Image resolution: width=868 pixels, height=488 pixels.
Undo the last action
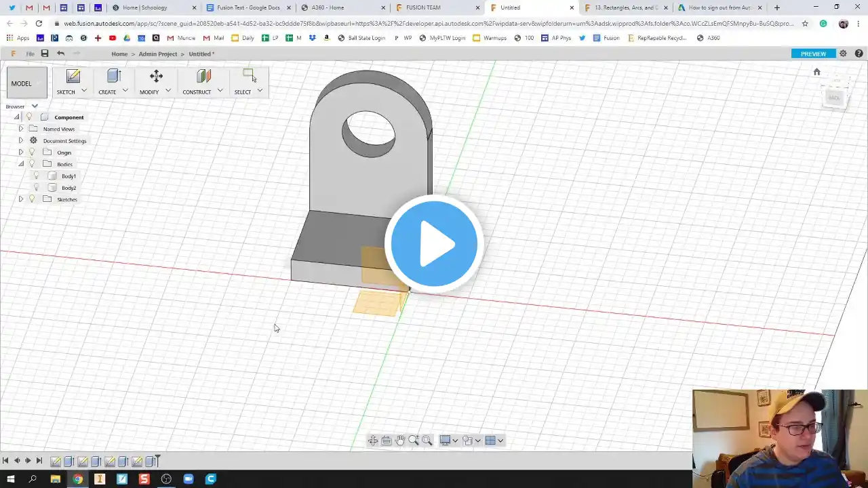pyautogui.click(x=60, y=54)
